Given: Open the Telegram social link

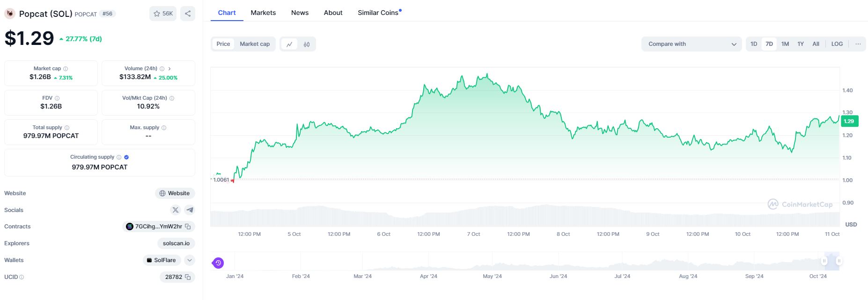Looking at the screenshot, I should [x=190, y=210].
